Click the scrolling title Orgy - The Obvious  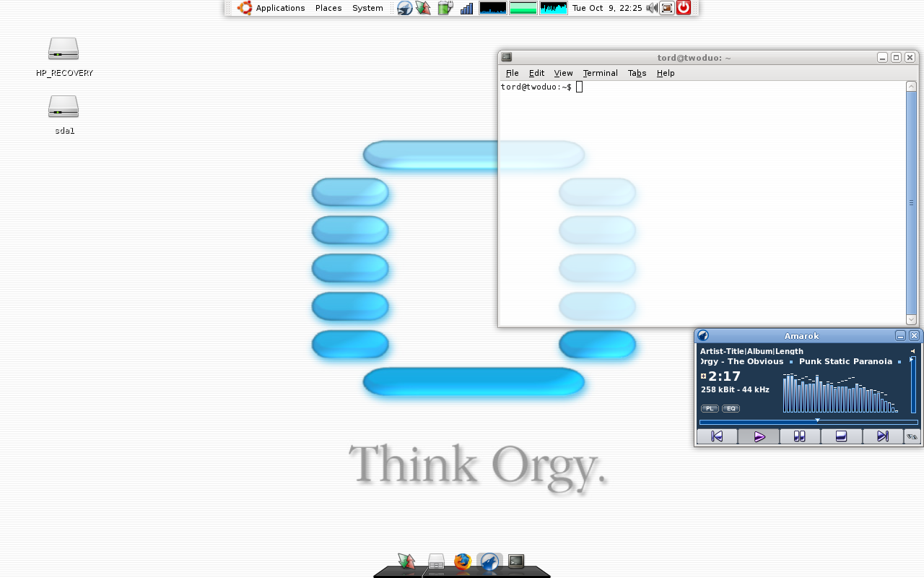tap(741, 361)
